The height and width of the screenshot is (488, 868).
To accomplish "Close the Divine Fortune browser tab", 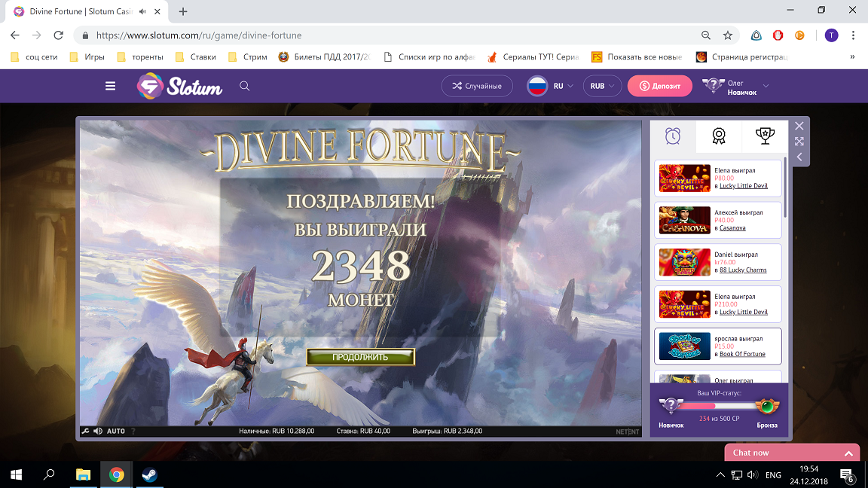I will pyautogui.click(x=157, y=11).
